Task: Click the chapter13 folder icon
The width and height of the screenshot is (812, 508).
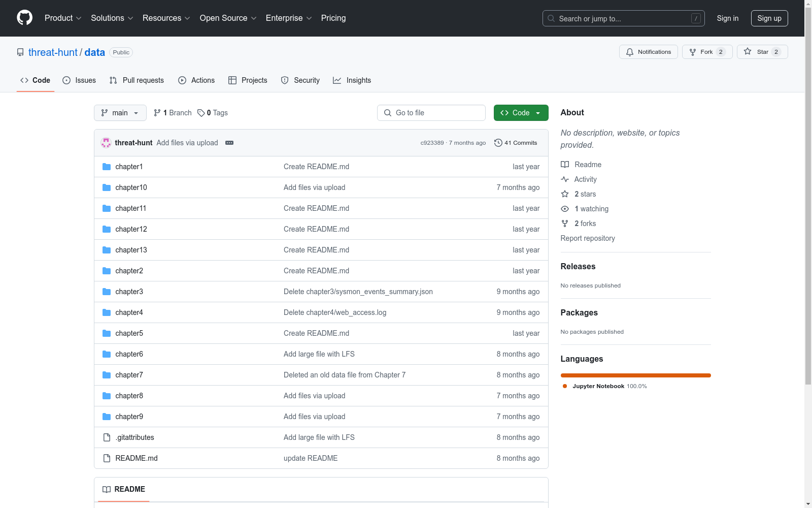Action: click(107, 250)
